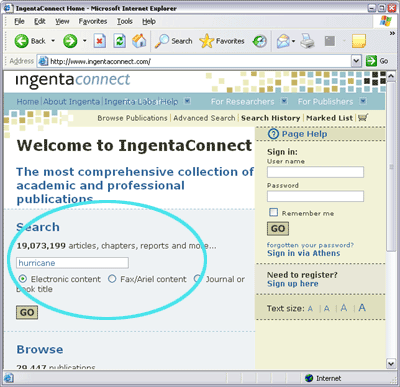Open the Favorites star toolbar button
Viewport: 400px width, 387px height.
coord(222,41)
